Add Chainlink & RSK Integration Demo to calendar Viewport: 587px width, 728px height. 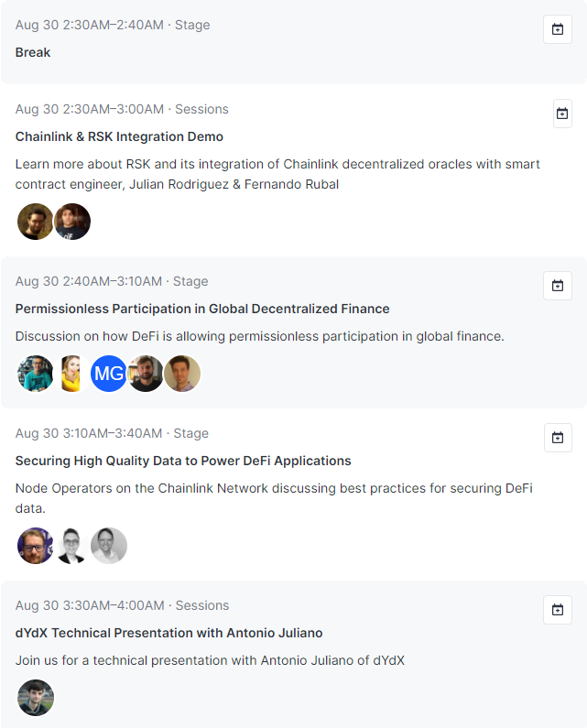pyautogui.click(x=562, y=114)
